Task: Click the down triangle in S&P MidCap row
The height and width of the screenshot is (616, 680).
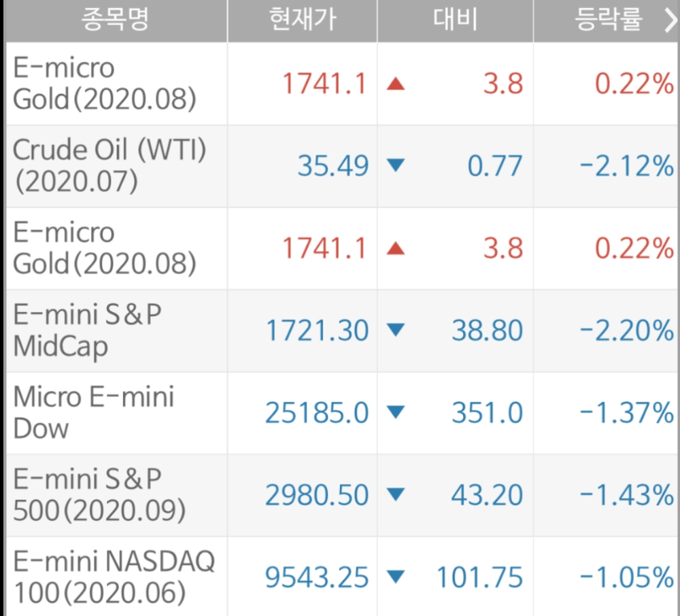Action: tap(395, 330)
